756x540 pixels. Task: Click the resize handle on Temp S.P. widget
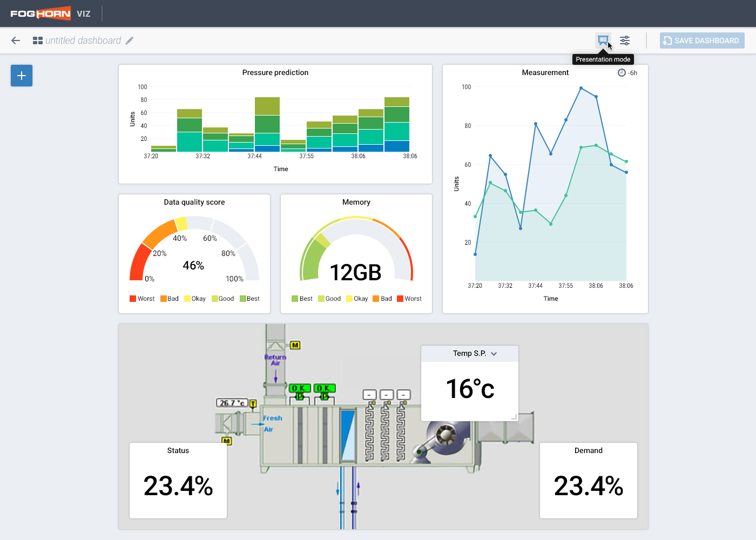(x=514, y=416)
